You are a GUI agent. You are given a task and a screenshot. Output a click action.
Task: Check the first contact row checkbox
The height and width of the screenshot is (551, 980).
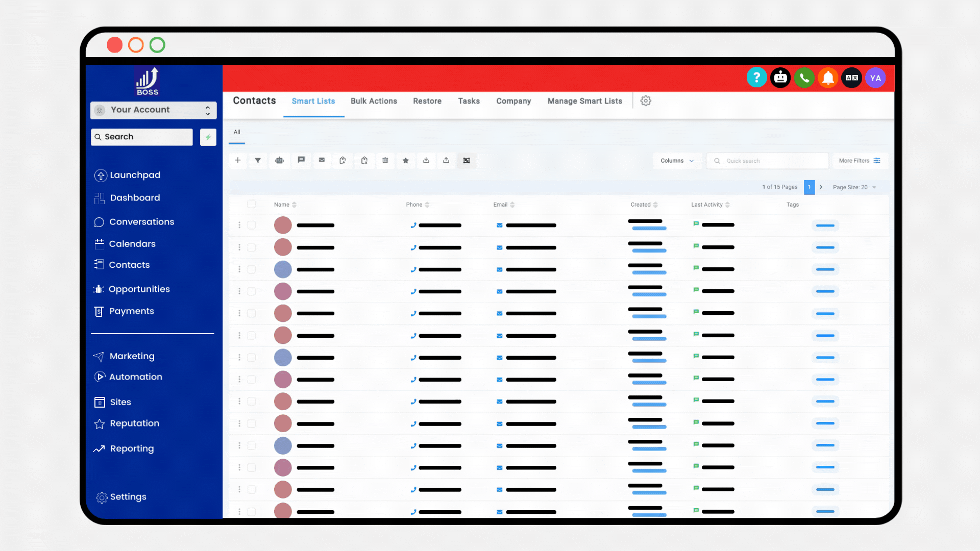252,225
